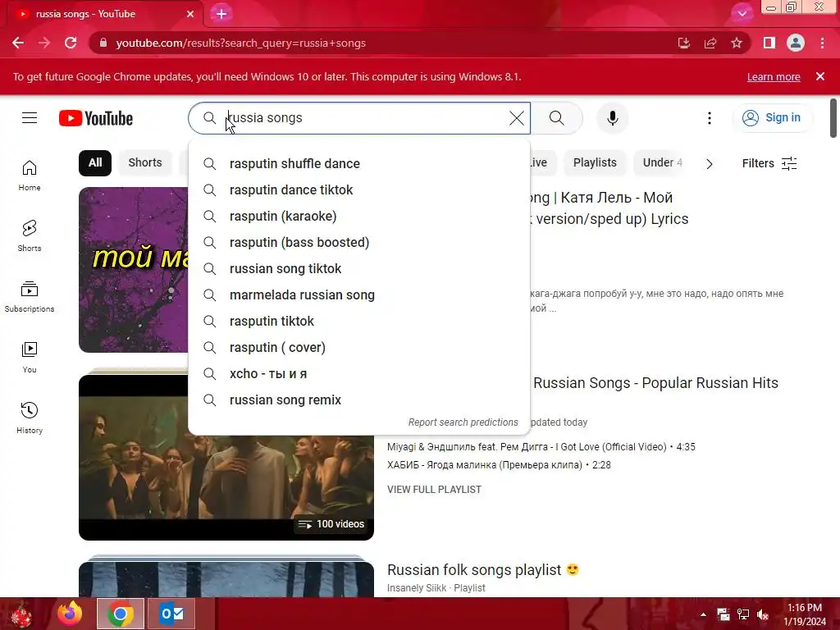
Task: Go to YouTube home via logo
Action: point(96,118)
